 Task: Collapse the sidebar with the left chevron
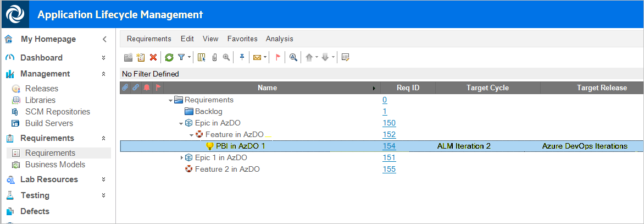104,40
